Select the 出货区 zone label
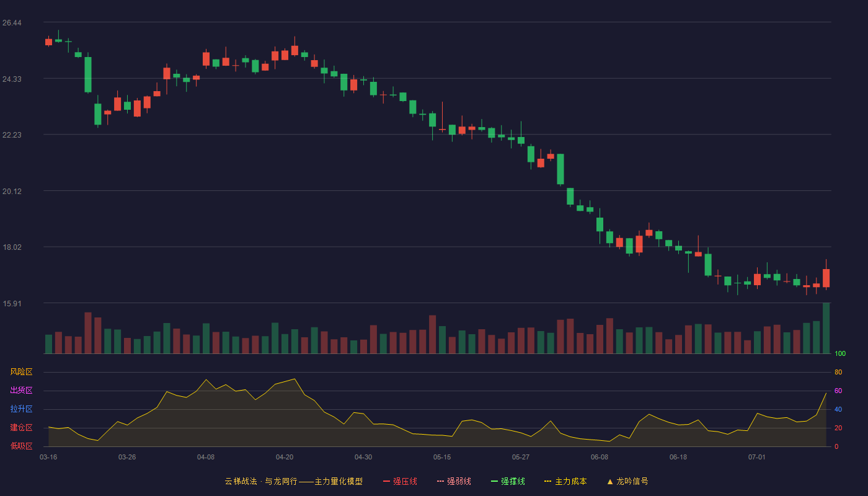Viewport: 868px width, 496px height. click(x=21, y=391)
